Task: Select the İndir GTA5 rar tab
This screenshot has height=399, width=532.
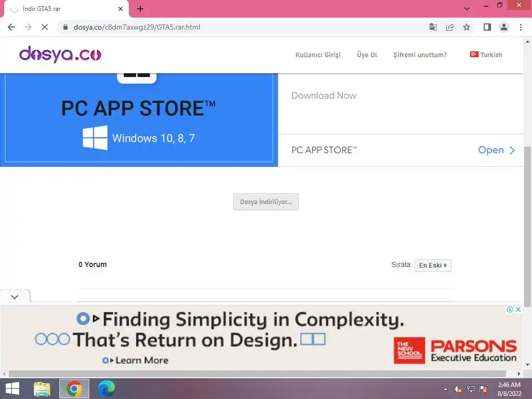Action: click(66, 9)
